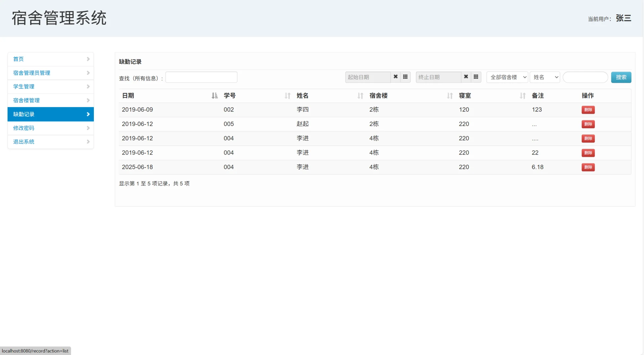Clear the 终止日期 field with the X icon
644x355 pixels.
(466, 77)
